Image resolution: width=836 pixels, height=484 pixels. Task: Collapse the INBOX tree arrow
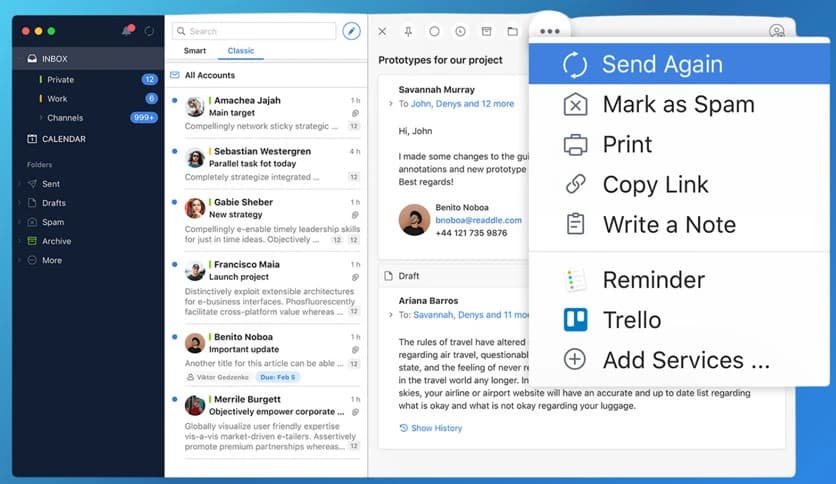20,58
